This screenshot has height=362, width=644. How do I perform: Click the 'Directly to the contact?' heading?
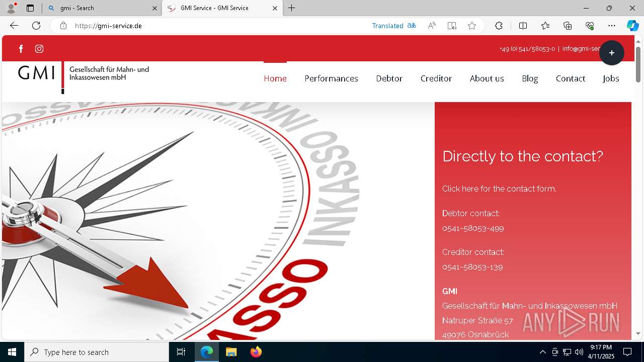tap(523, 156)
